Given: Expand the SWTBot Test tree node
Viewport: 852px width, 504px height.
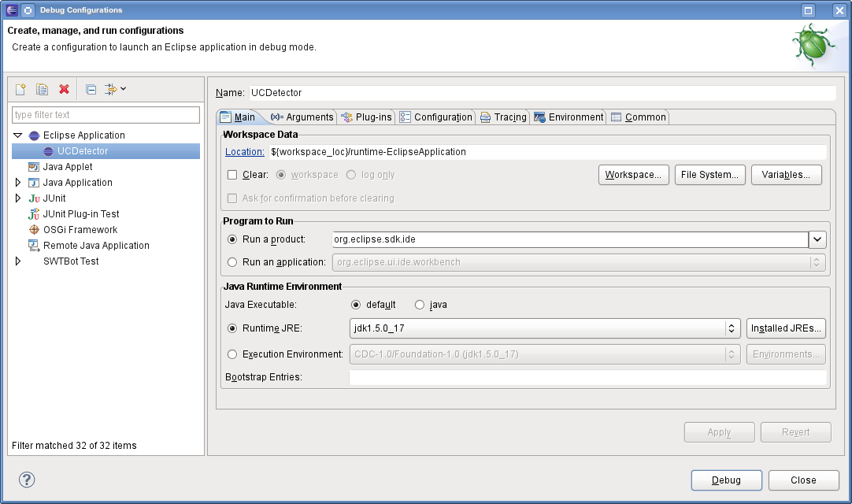Looking at the screenshot, I should tap(18, 261).
